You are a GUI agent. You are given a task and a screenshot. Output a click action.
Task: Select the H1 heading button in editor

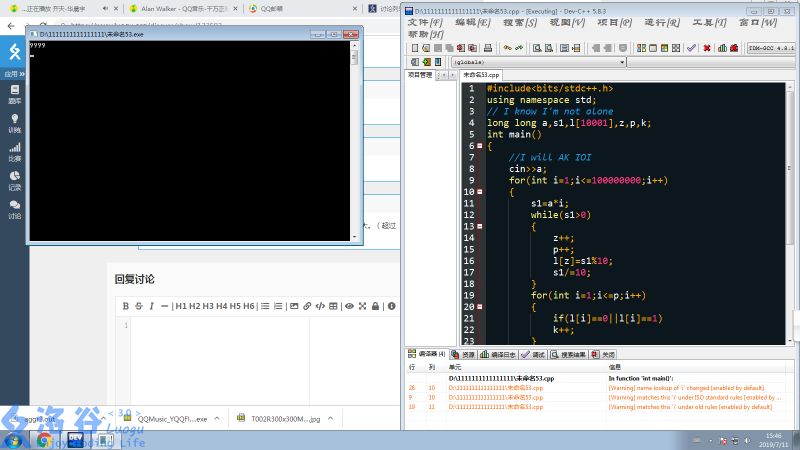click(x=182, y=306)
